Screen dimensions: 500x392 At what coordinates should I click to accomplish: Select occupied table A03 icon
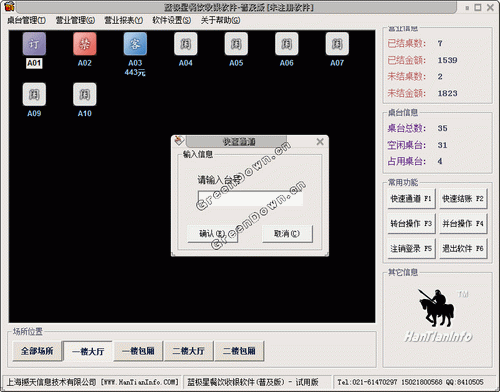[x=135, y=44]
